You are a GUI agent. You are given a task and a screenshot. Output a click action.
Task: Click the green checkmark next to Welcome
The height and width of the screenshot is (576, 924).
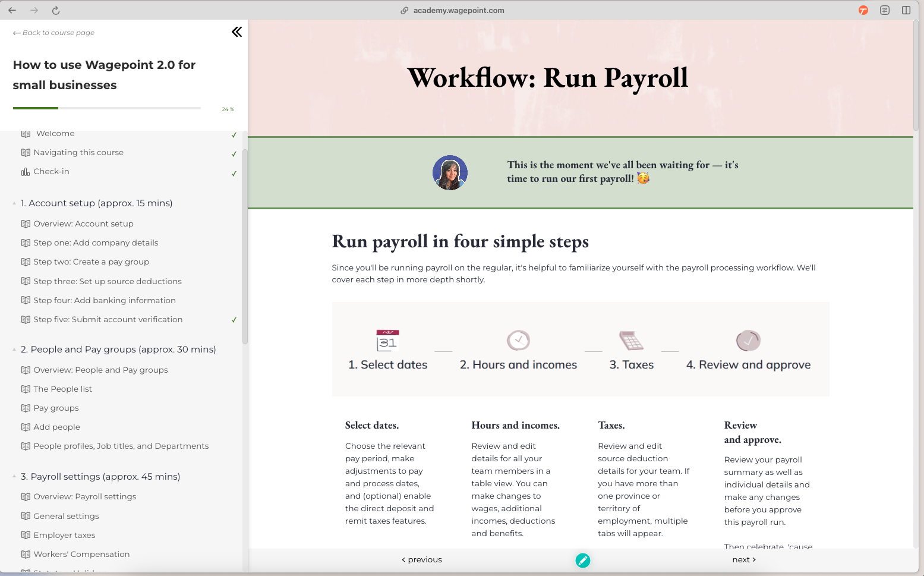pos(234,135)
